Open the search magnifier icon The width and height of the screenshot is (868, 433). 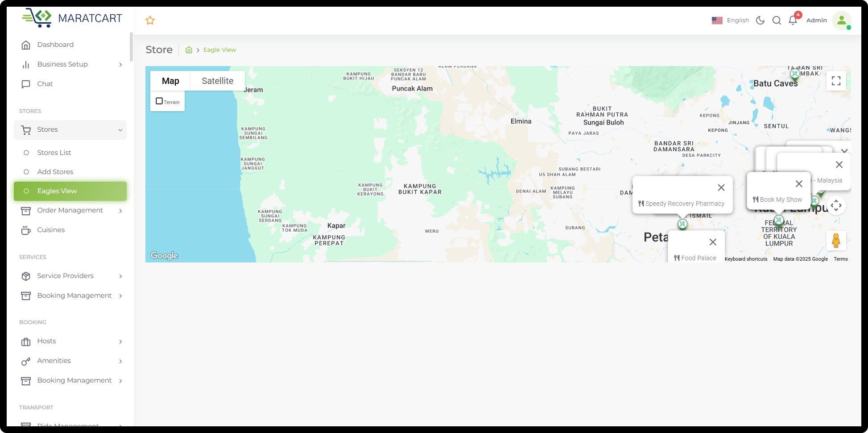click(777, 20)
